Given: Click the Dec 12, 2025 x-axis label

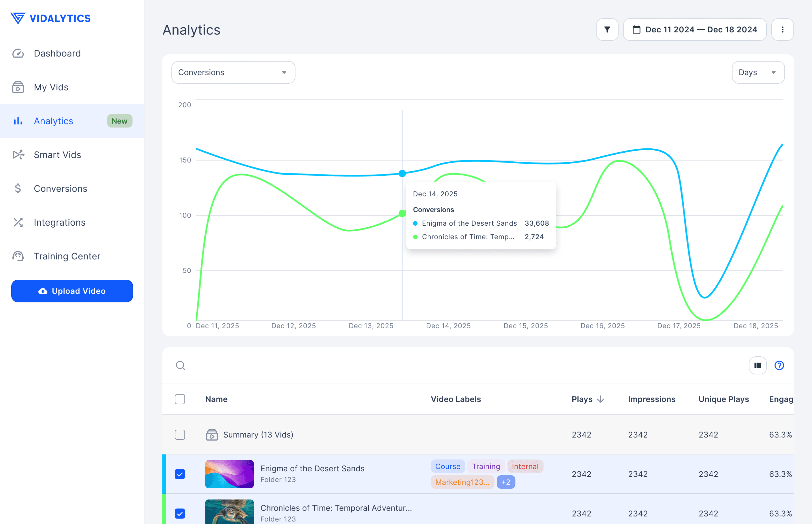Looking at the screenshot, I should [293, 326].
